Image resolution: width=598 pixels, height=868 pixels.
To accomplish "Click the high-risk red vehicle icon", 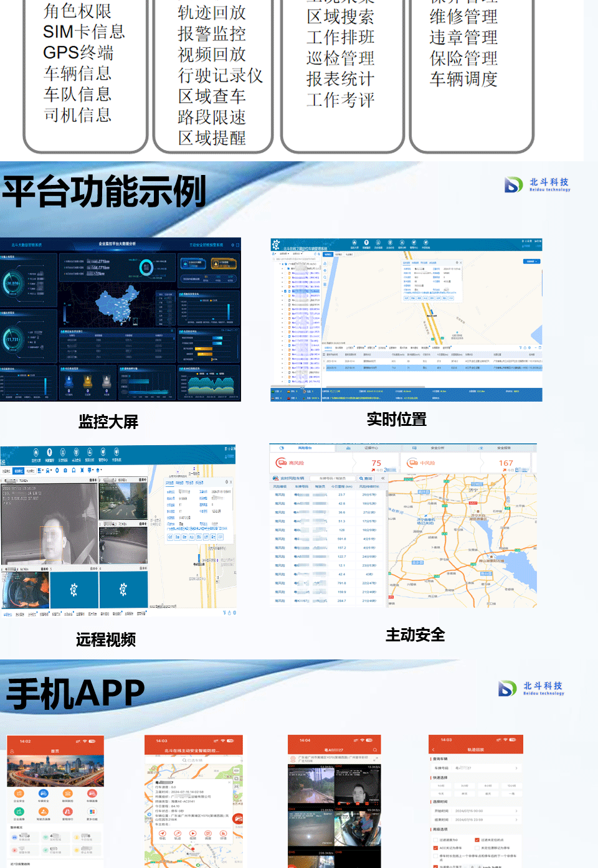I will [x=282, y=463].
